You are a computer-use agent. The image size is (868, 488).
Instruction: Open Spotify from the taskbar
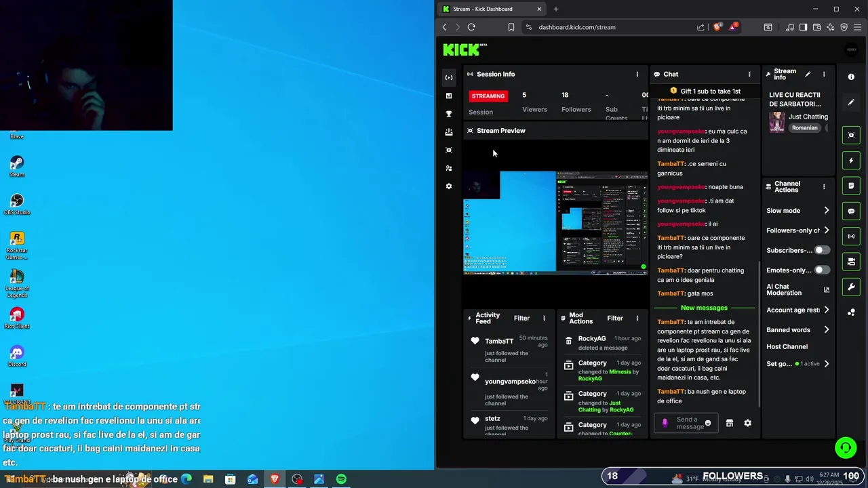341,479
